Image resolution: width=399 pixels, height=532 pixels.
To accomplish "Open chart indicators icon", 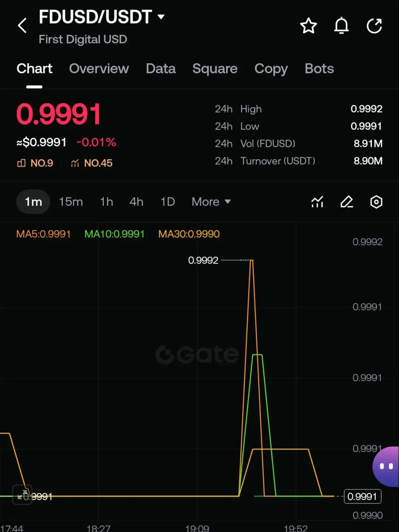I will click(x=317, y=202).
